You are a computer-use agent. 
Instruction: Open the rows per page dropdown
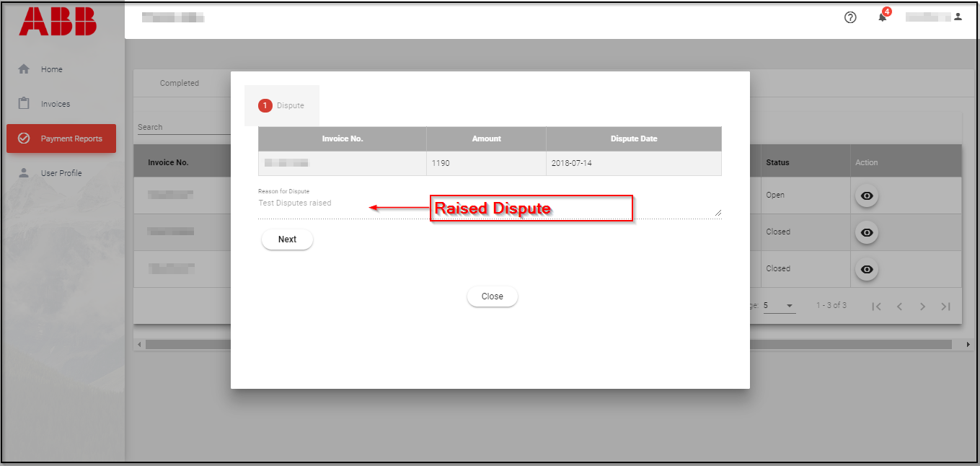[x=779, y=306]
